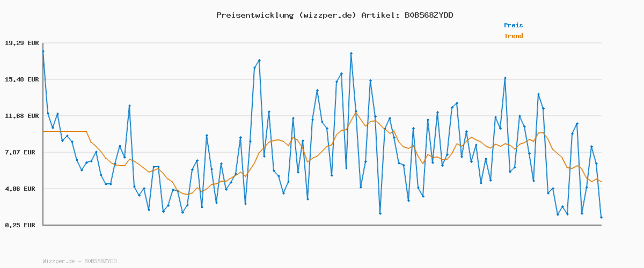Click the blue low point at the chart's center bottom
The width and height of the screenshot is (644, 268).
pos(380,213)
